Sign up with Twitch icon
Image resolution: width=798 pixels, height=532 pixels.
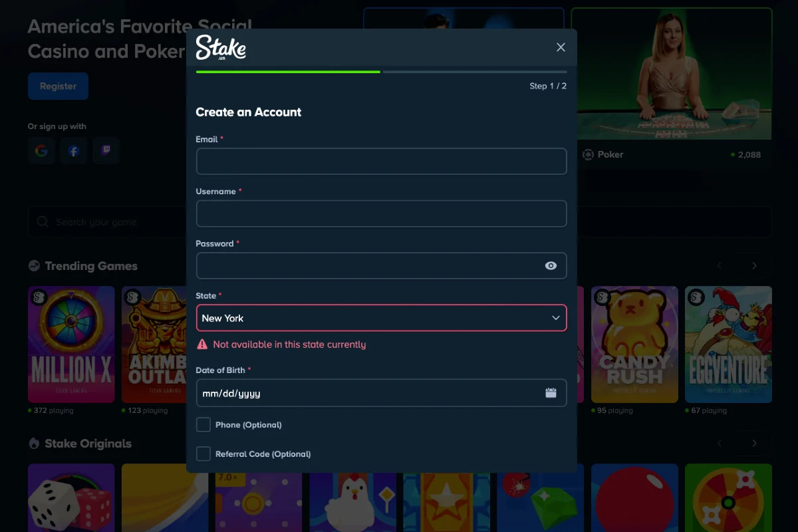tap(106, 151)
